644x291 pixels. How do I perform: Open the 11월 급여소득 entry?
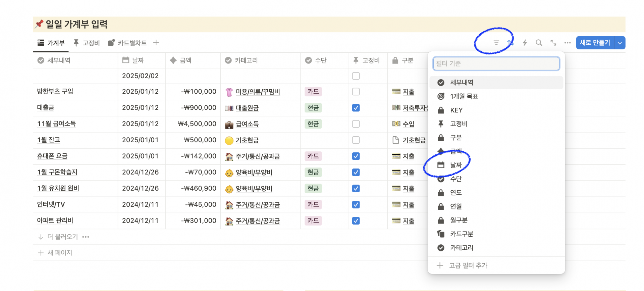pos(56,124)
